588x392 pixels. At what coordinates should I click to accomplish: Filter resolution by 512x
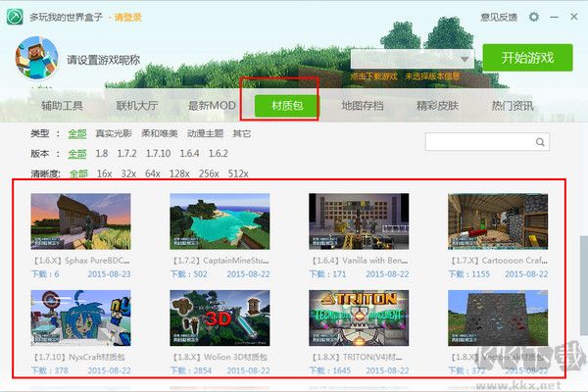tap(238, 173)
